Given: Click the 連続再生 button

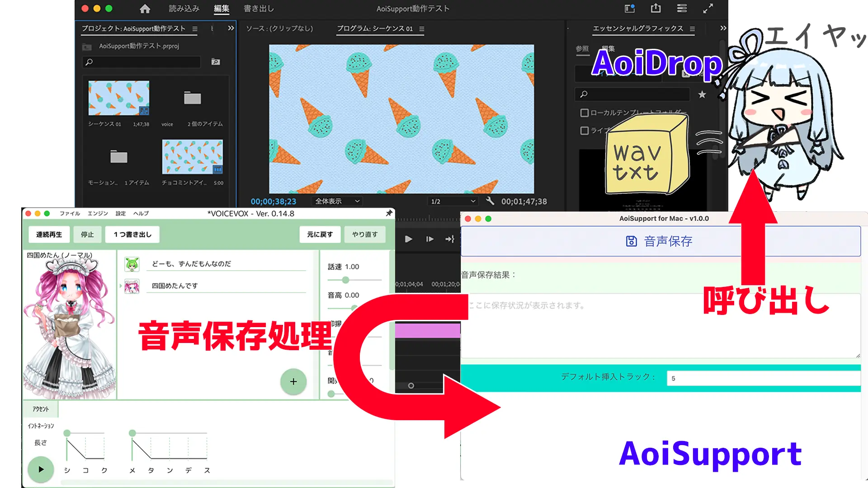Looking at the screenshot, I should point(49,235).
